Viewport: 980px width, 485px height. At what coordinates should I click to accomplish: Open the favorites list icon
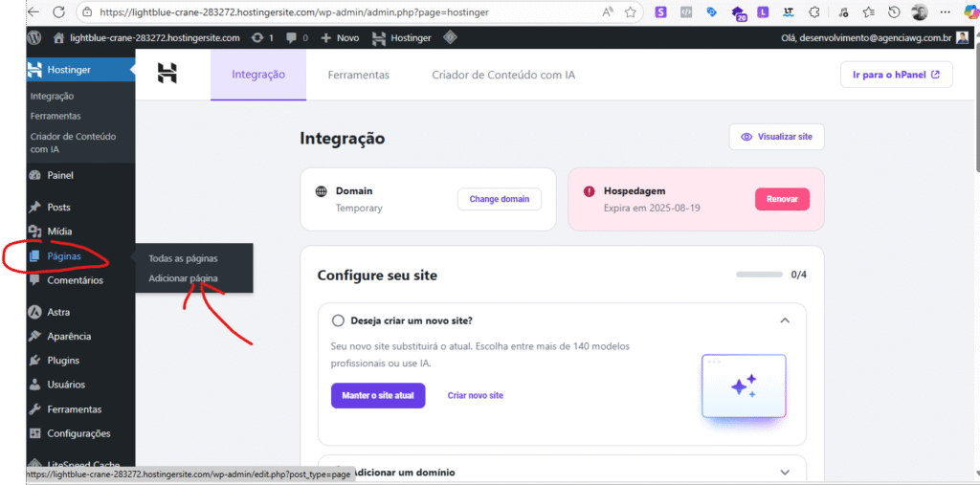pos(868,11)
